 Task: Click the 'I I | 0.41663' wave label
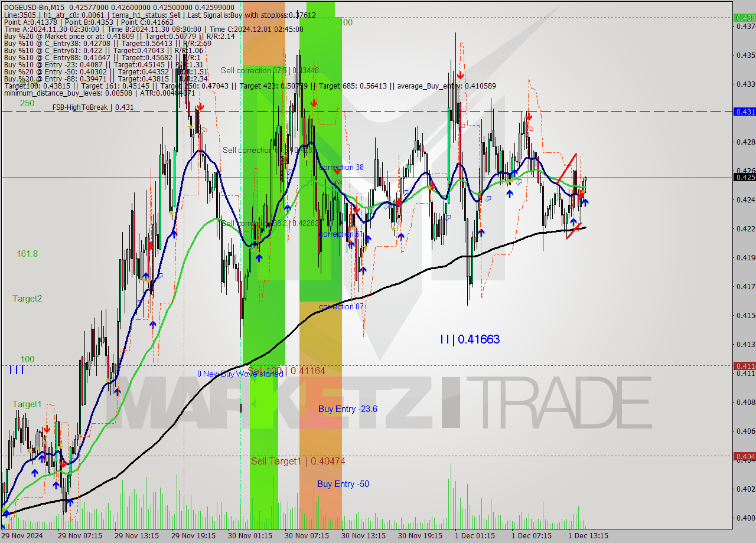pyautogui.click(x=470, y=339)
